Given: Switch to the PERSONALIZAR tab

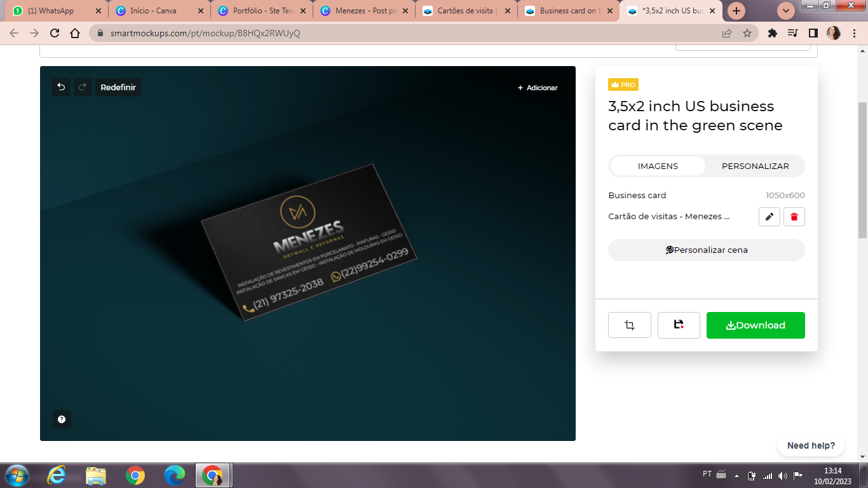Looking at the screenshot, I should click(756, 166).
